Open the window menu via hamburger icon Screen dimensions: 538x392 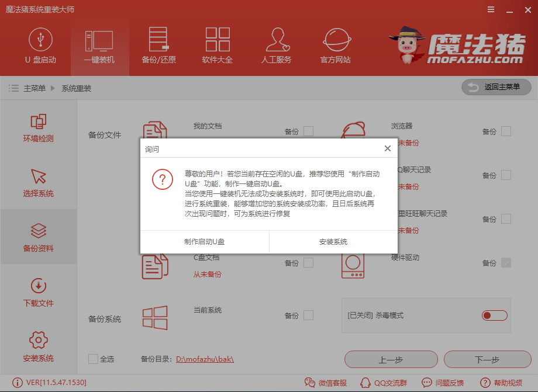tap(490, 9)
